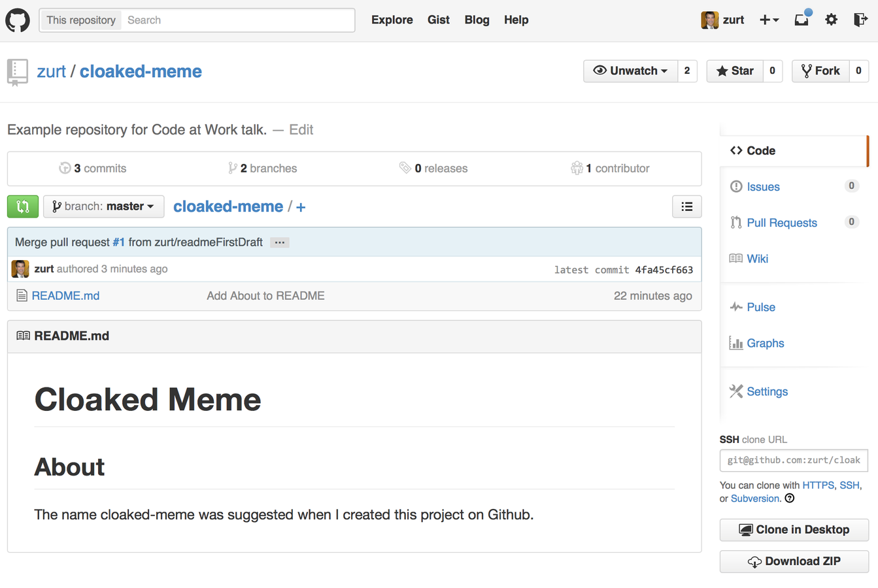Image resolution: width=878 pixels, height=588 pixels.
Task: Open zurt owner profile link
Action: point(52,71)
